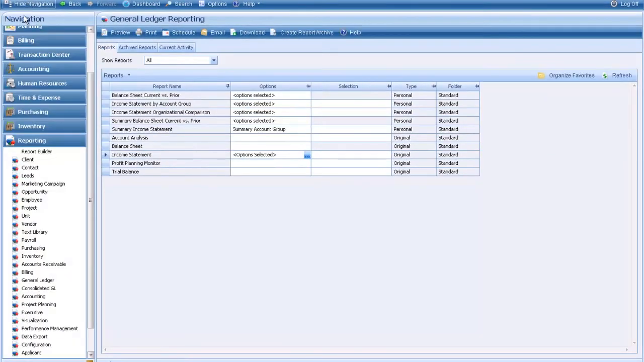The width and height of the screenshot is (644, 362).
Task: Click the Email envelope icon
Action: click(x=204, y=32)
